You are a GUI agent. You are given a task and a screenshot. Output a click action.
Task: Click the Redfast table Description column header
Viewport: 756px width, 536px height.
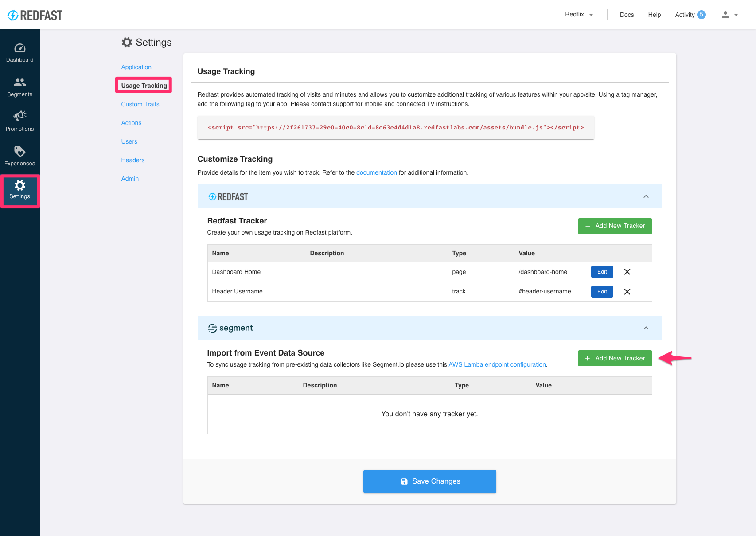click(x=327, y=253)
